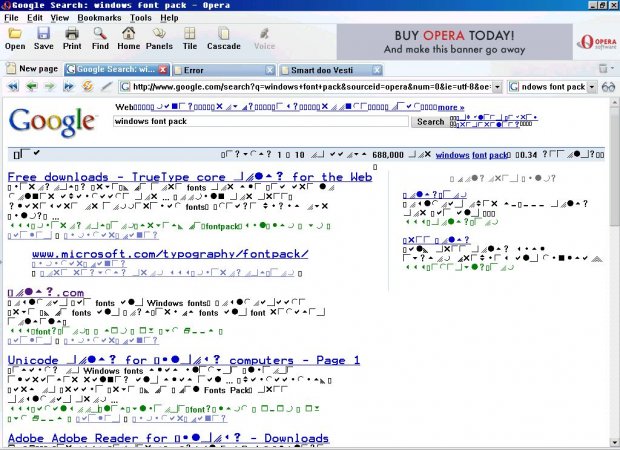Open the result ending in .com
620x450 pixels.
[x=46, y=293]
